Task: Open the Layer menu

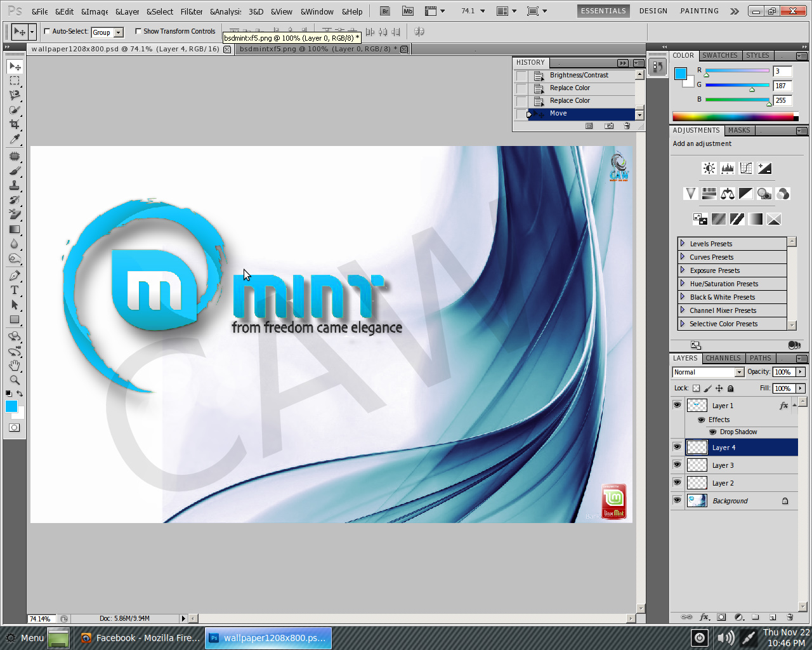Action: [128, 11]
